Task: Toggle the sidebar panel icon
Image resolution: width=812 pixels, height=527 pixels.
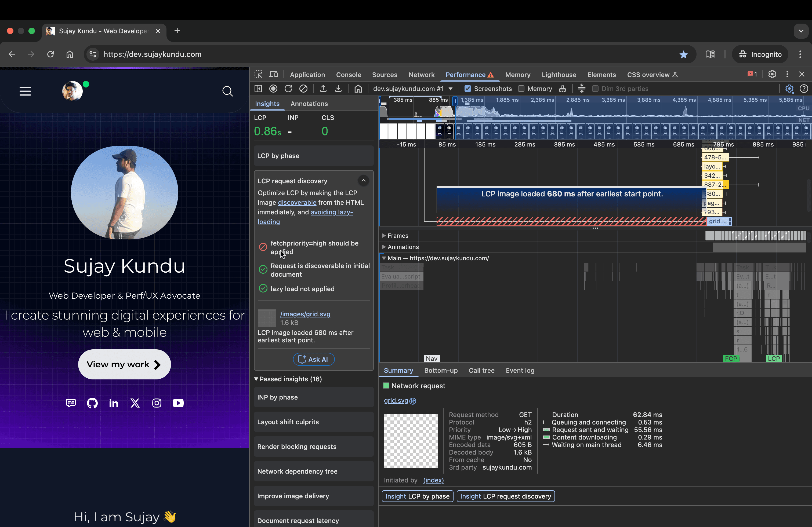Action: (258, 89)
